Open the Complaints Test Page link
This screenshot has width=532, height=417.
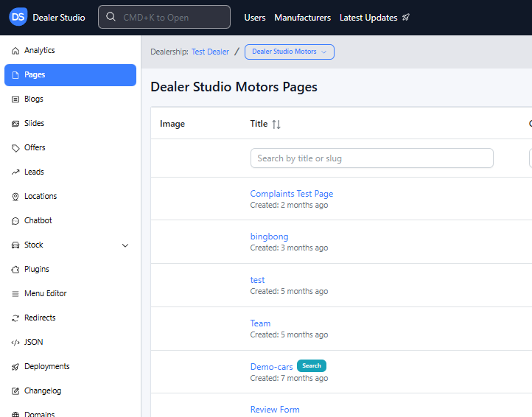pos(291,194)
